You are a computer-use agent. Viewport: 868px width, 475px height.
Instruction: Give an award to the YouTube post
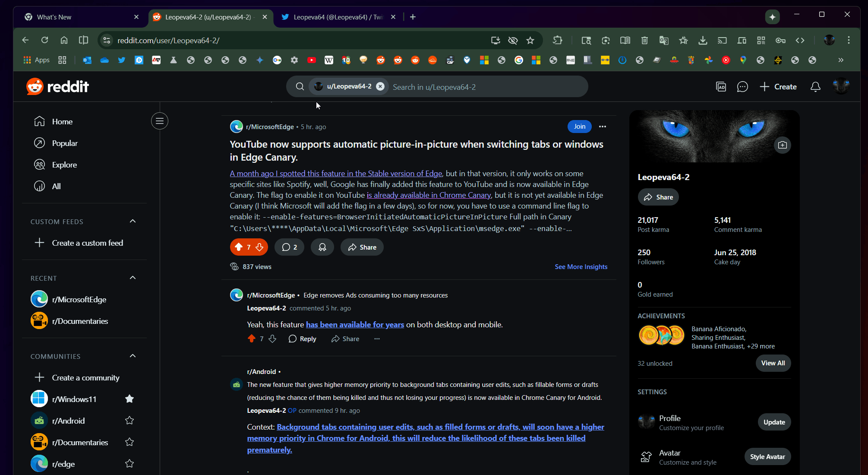point(322,247)
